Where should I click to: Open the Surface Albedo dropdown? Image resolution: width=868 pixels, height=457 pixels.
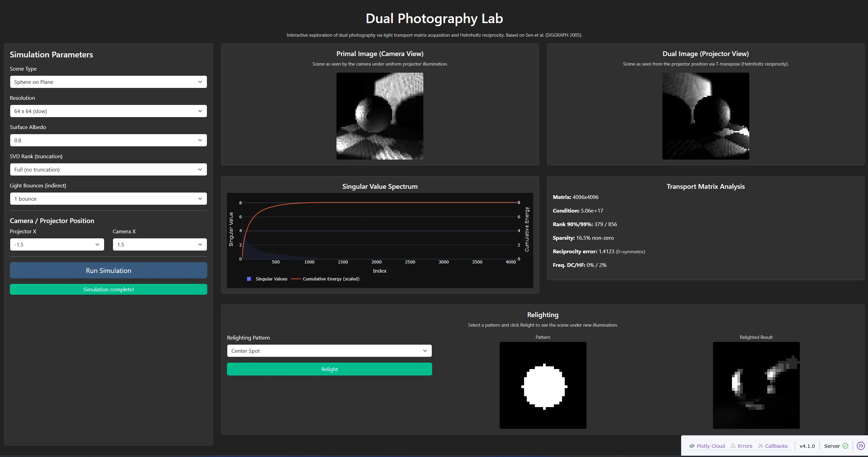(x=108, y=140)
